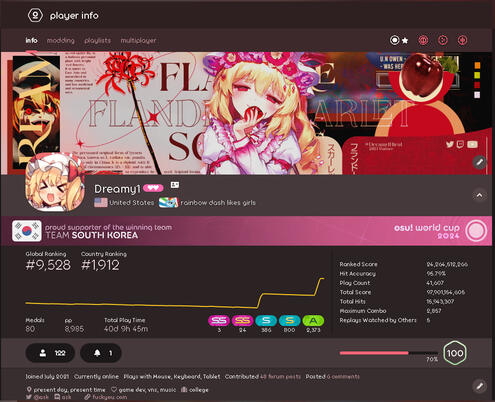Open the 48 forum posts link
The image size is (495, 402).
(x=280, y=377)
